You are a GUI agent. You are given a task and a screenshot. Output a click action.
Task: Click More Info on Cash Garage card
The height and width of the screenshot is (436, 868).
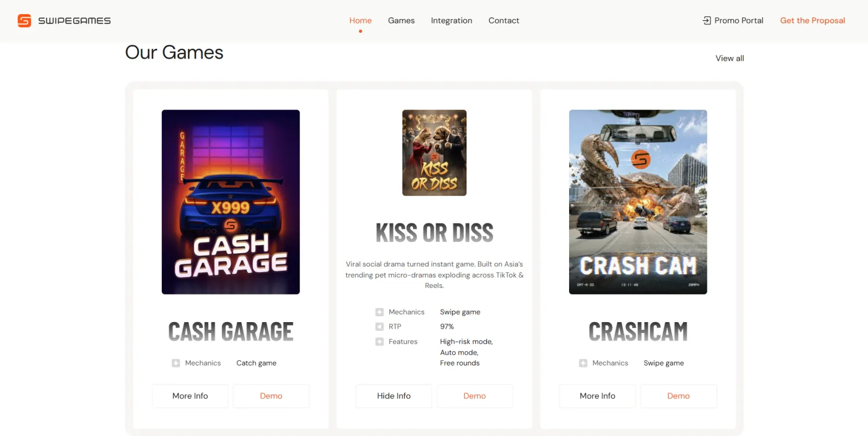coord(190,396)
